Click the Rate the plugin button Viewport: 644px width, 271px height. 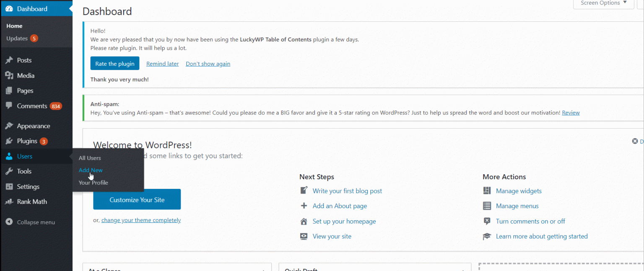tap(114, 63)
